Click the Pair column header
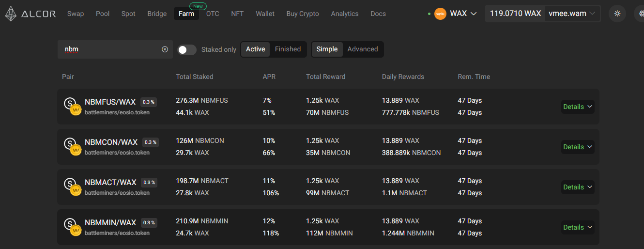Image resolution: width=644 pixels, height=249 pixels. pyautogui.click(x=68, y=77)
